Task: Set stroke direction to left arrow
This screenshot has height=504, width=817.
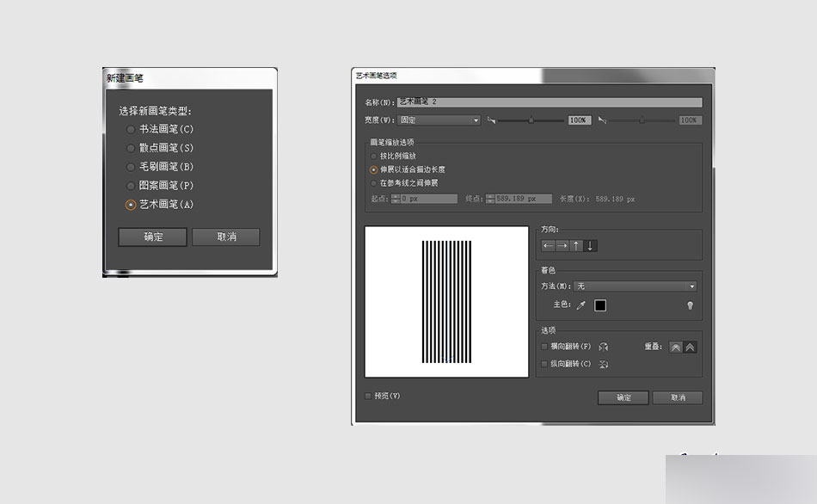Action: tap(548, 245)
